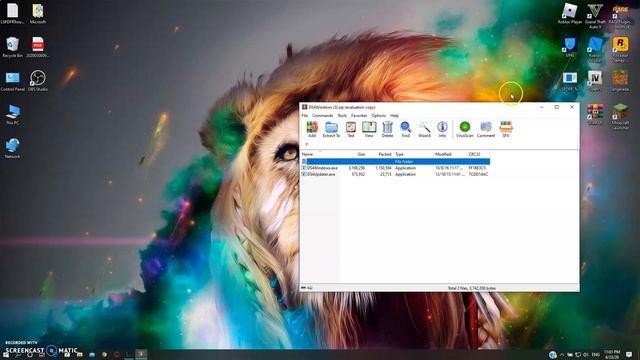Show hidden system tray icons

[562, 355]
